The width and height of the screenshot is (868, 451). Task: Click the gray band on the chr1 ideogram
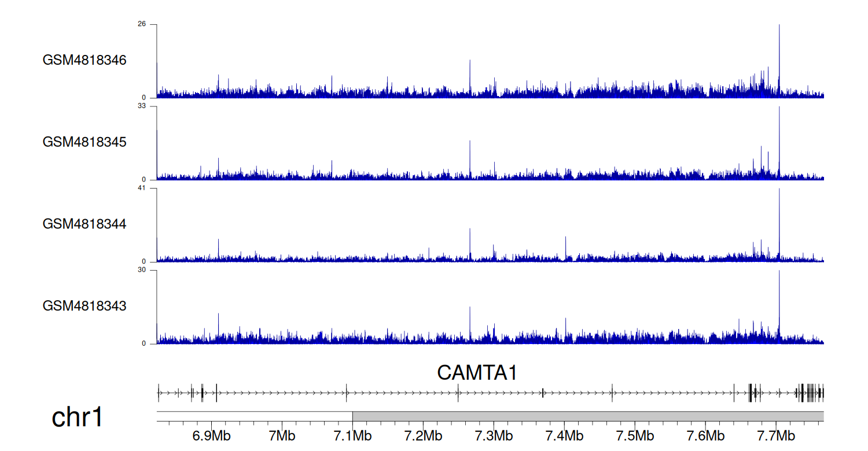pos(587,416)
